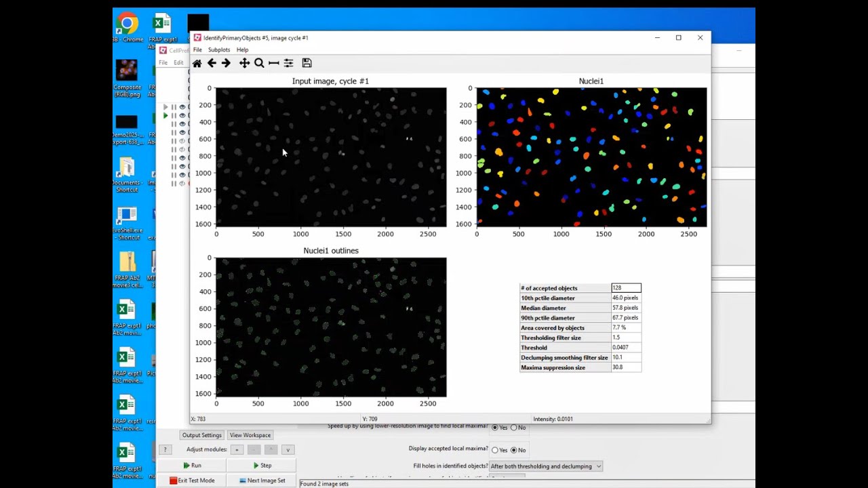Image resolution: width=868 pixels, height=488 pixels.
Task: Maximize the IdentifyPrimaryObjects figure window
Action: 678,38
